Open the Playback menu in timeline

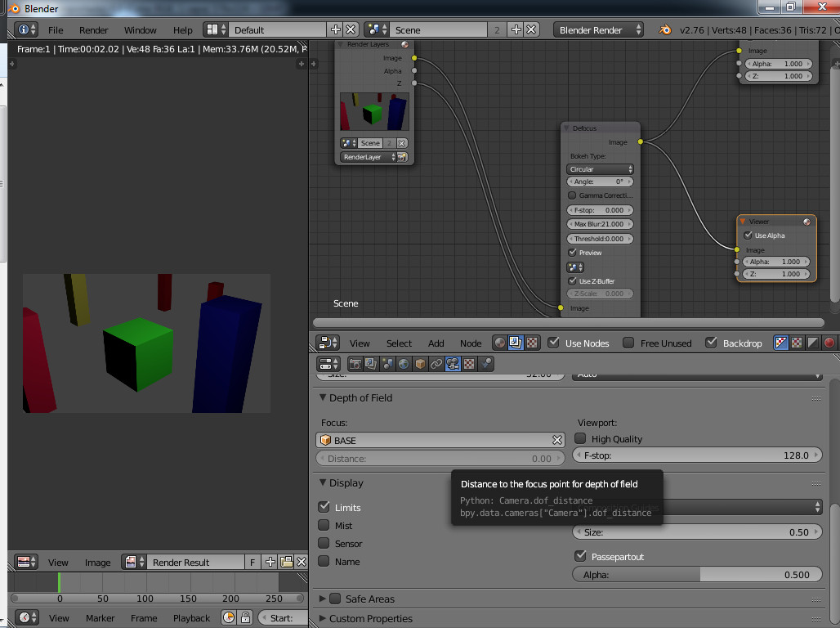click(191, 617)
